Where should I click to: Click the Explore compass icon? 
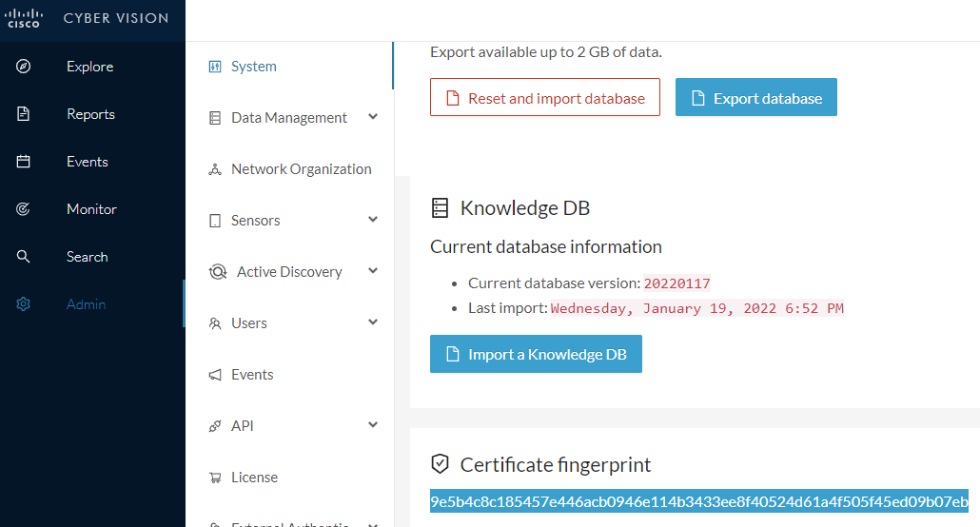point(23,67)
